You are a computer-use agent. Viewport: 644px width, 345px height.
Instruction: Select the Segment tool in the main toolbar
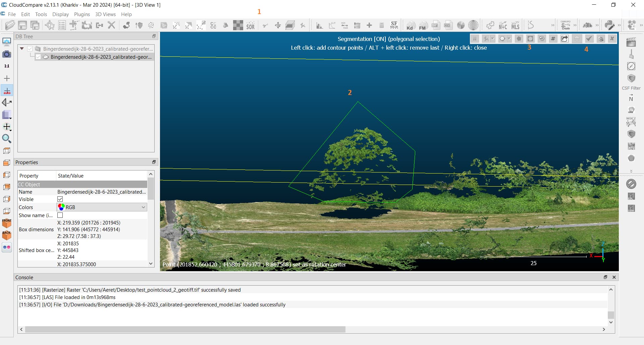point(265,25)
